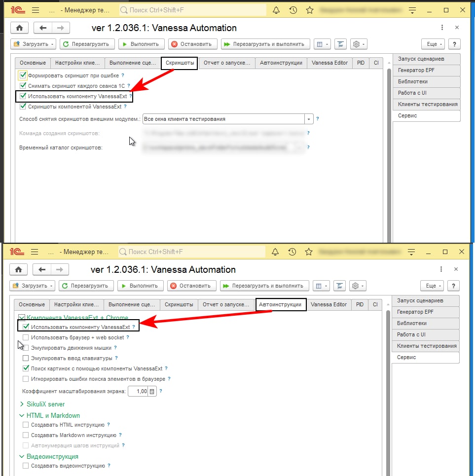The image size is (475, 476).
Task: Open notifications bell in top window
Action: [x=276, y=10]
